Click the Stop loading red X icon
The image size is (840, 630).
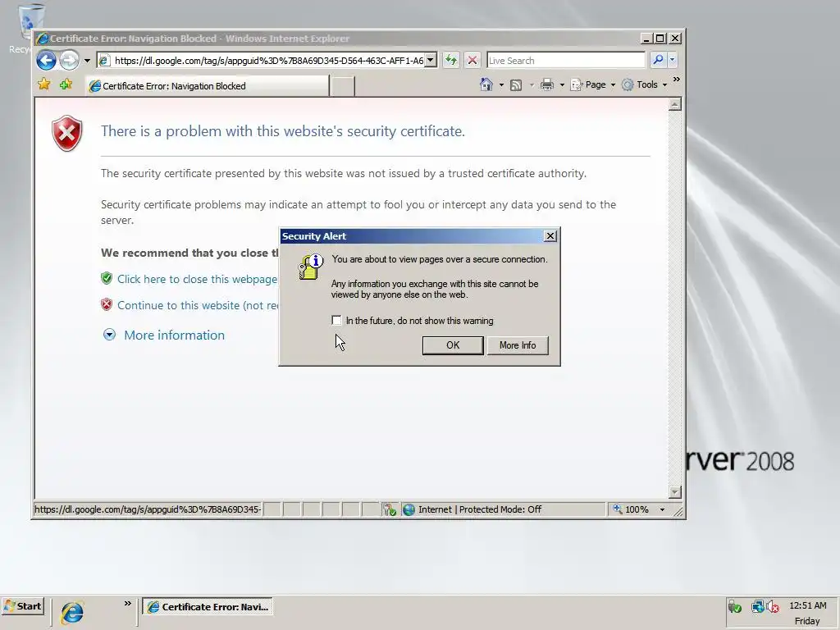click(472, 61)
